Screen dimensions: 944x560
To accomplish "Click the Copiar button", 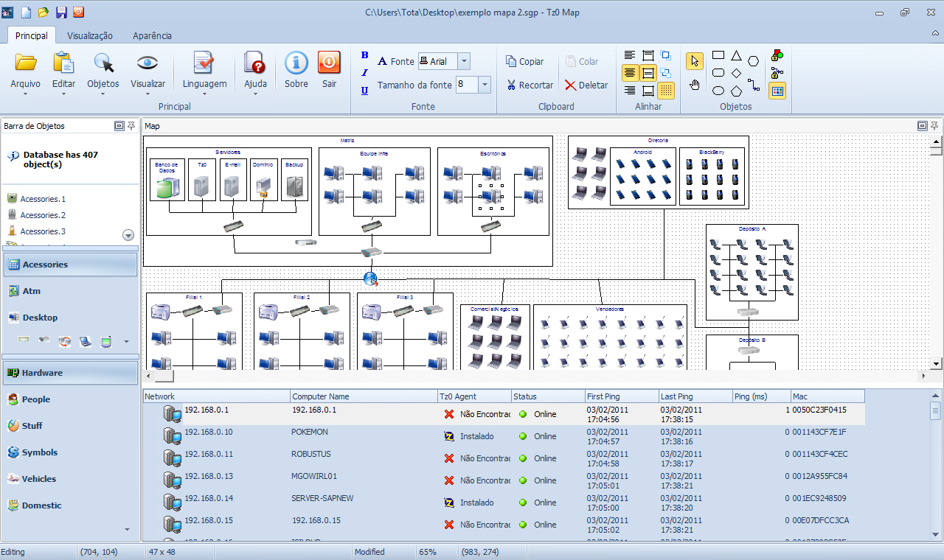I will click(526, 61).
